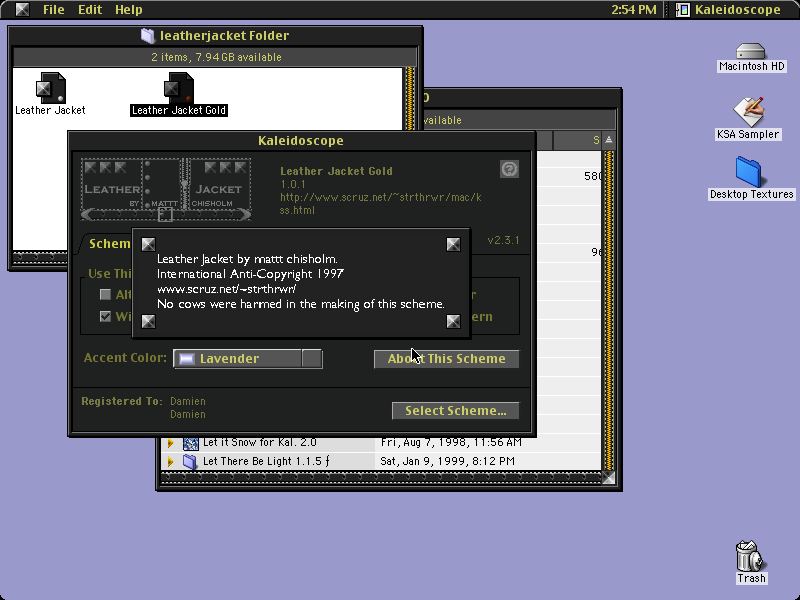Expand the Let it Snow for Kal. 2.0 row

coord(170,443)
